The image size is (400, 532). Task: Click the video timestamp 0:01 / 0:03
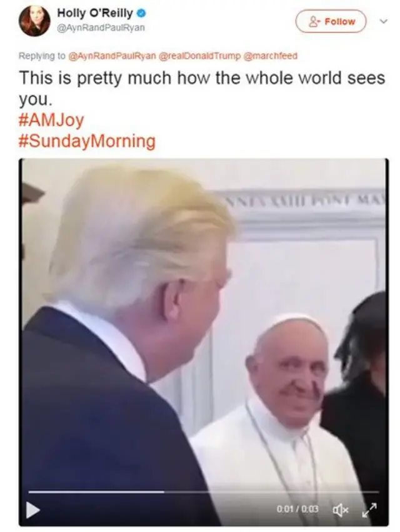click(297, 509)
